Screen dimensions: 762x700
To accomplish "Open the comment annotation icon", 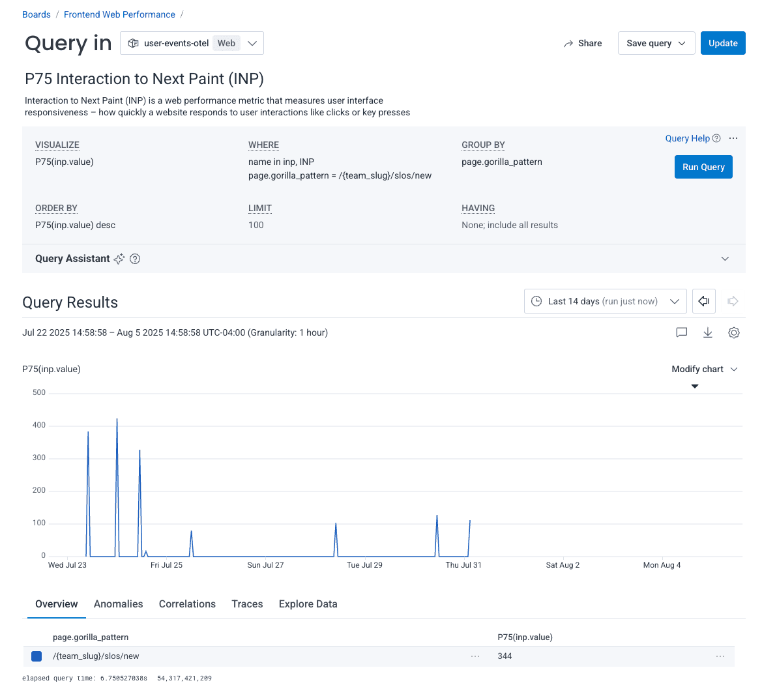I will [x=682, y=332].
